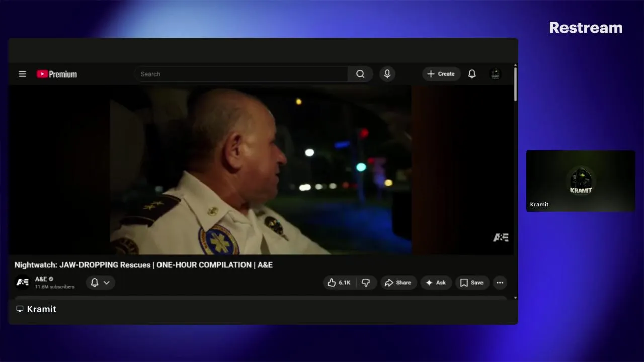Open the Ask AI button

click(x=436, y=283)
